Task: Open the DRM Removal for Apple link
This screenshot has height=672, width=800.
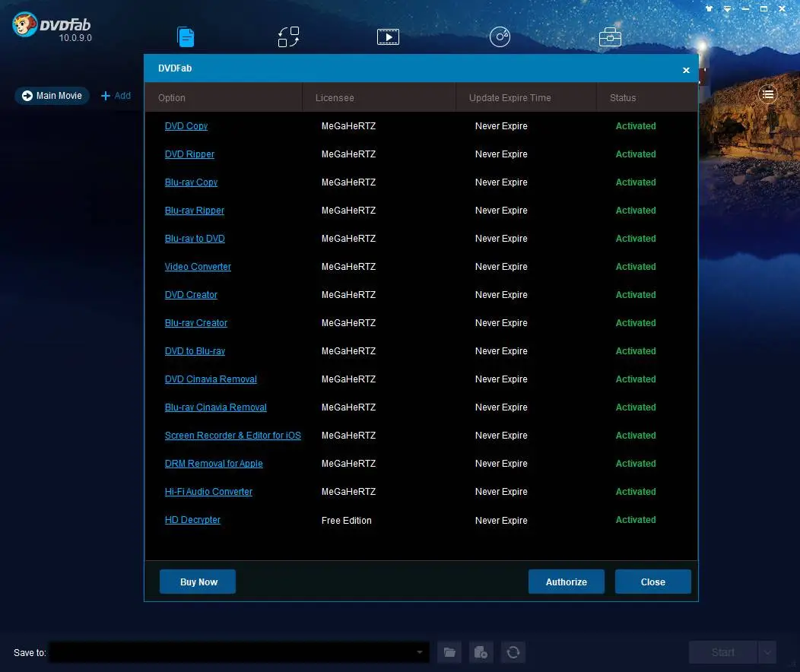Action: 214,463
